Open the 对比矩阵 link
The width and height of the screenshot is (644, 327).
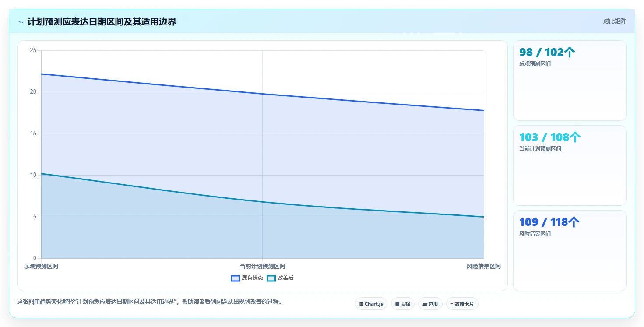click(615, 21)
